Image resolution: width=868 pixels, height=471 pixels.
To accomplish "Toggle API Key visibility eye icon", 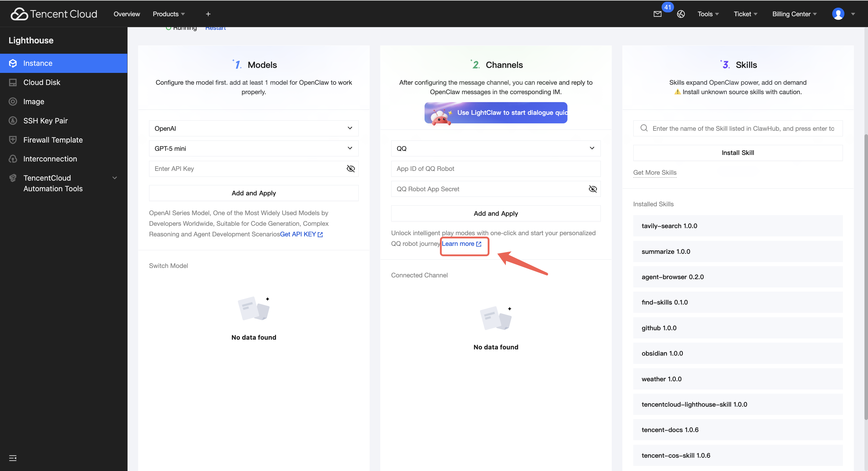I will pyautogui.click(x=350, y=169).
